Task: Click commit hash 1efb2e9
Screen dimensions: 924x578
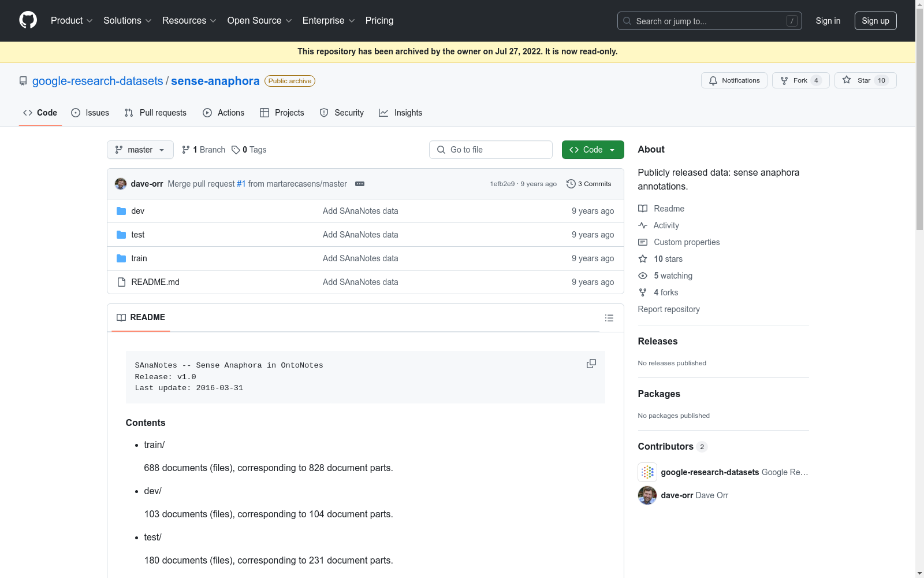Action: click(502, 184)
